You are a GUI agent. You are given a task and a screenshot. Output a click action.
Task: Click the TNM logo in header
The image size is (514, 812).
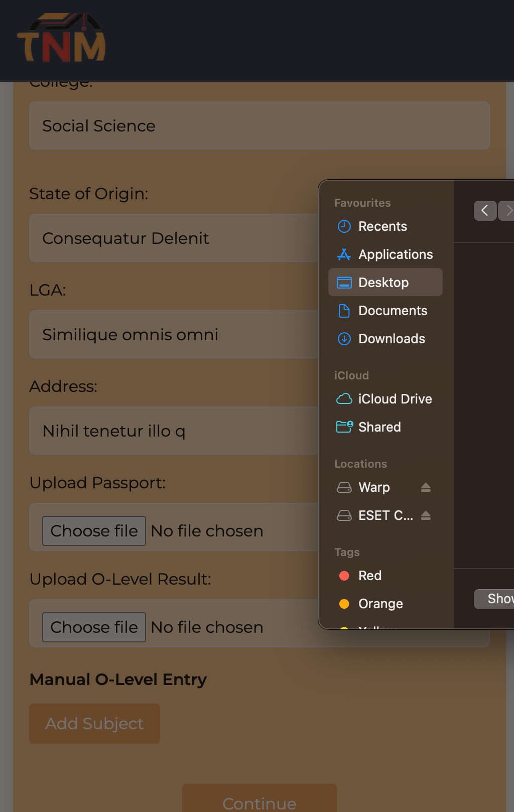click(61, 39)
